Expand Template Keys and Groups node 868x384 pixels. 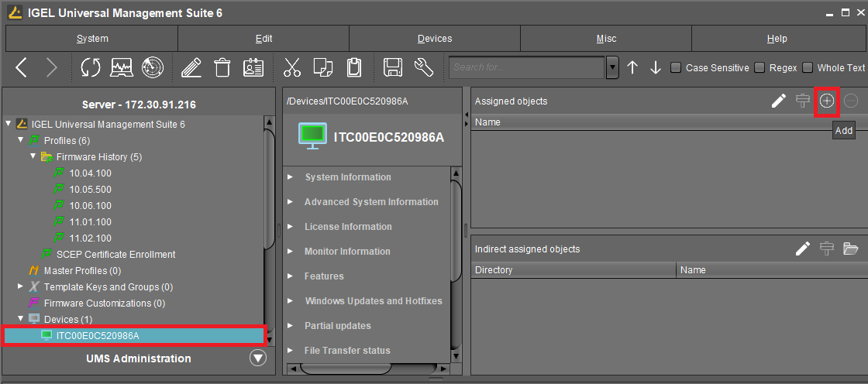tap(21, 287)
